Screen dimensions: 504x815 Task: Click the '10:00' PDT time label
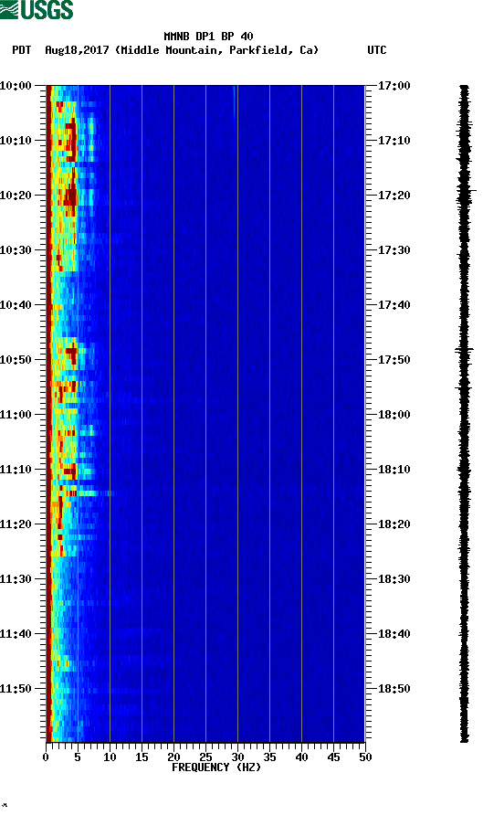coord(16,85)
